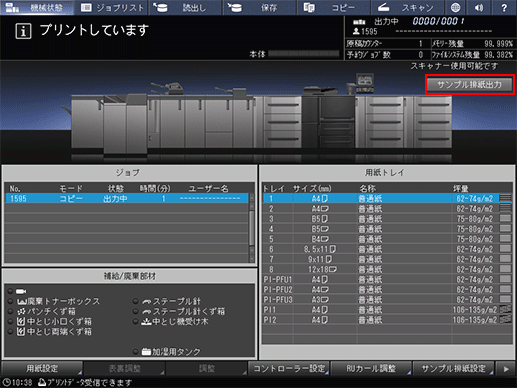Click the 中とじ小口くず箱 status indicator
Image resolution: width=517 pixels, height=388 pixels.
tap(10, 322)
